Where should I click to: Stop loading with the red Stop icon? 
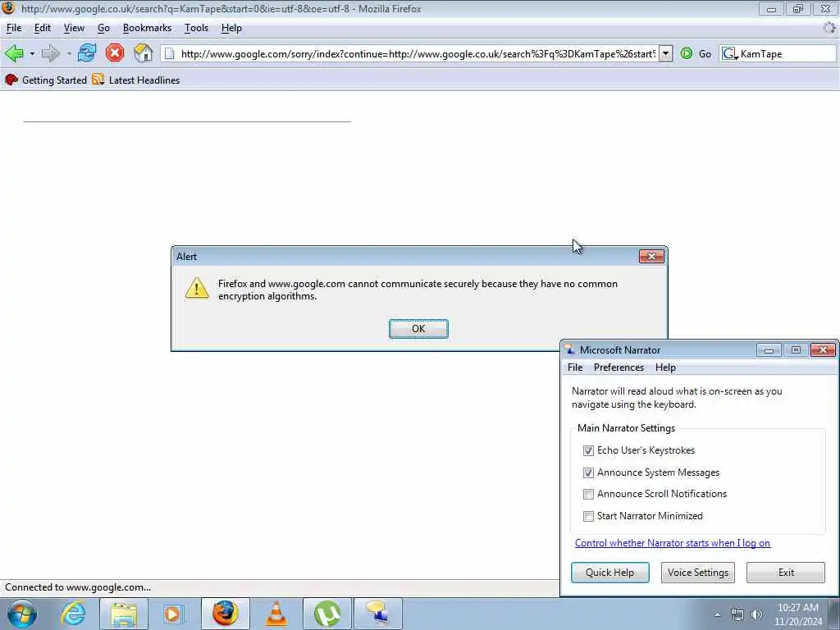(x=115, y=53)
